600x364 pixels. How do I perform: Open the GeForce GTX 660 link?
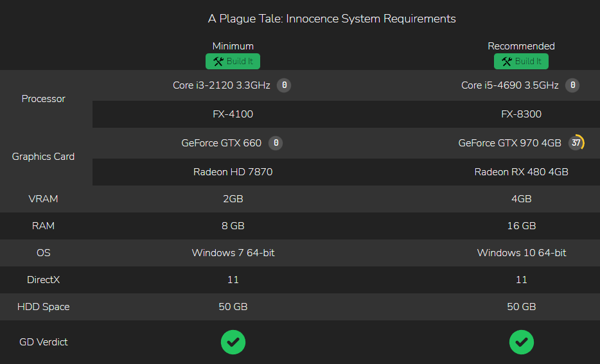tap(222, 143)
